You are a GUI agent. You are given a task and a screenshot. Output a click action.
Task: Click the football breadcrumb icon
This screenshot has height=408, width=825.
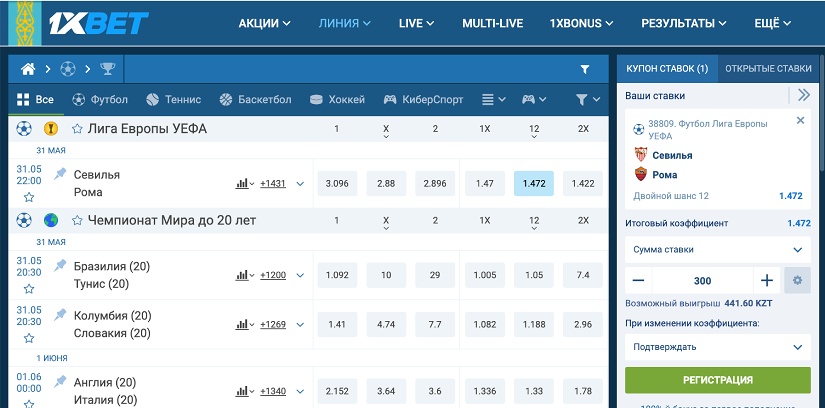[68, 69]
